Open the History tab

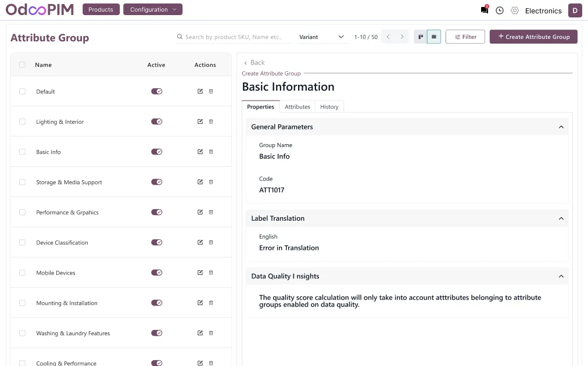tap(329, 107)
